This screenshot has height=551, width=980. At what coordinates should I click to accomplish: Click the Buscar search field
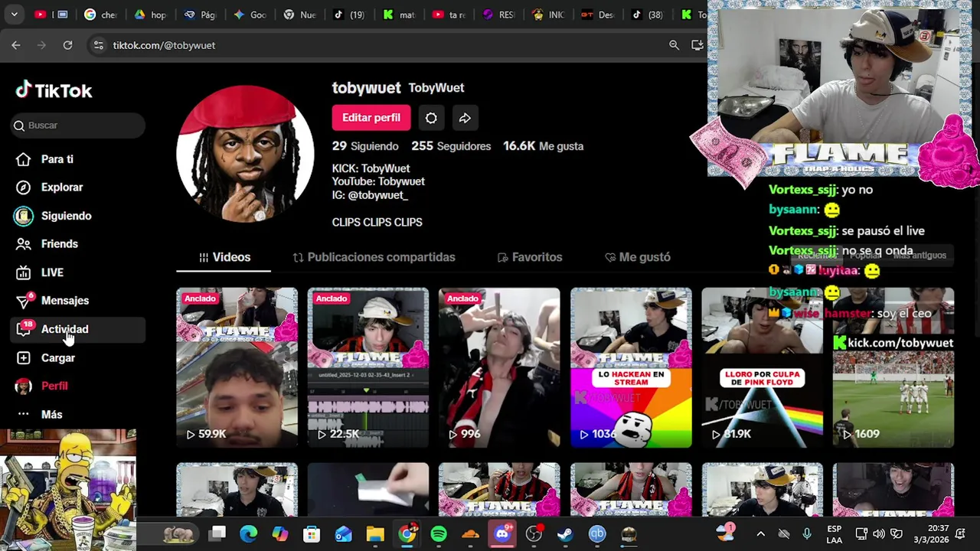pos(78,126)
